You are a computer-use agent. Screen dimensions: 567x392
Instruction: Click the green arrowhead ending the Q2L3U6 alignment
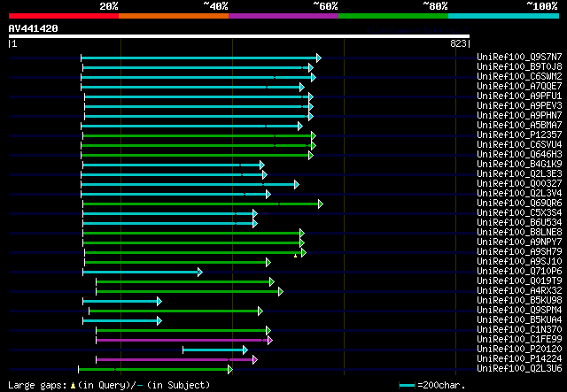[x=230, y=370]
